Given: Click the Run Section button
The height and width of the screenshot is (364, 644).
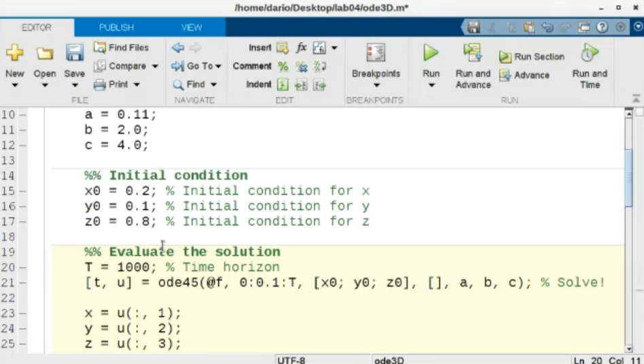Looking at the screenshot, I should [532, 57].
